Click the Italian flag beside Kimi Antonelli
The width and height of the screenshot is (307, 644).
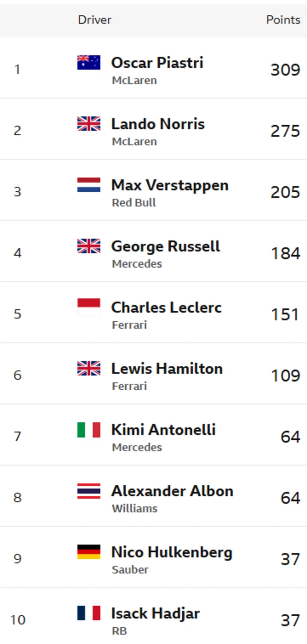coord(89,430)
